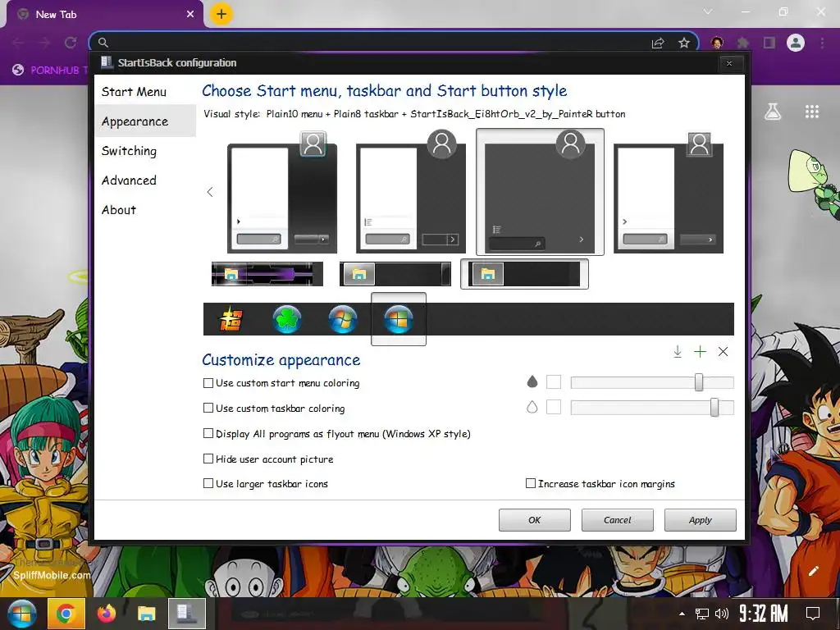The image size is (840, 630).
Task: Open the notification center tray icon
Action: coord(813,614)
